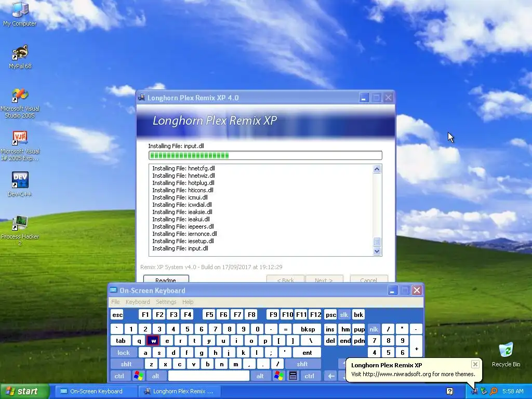Minimize the On-Screen Keyboard window

click(x=392, y=290)
